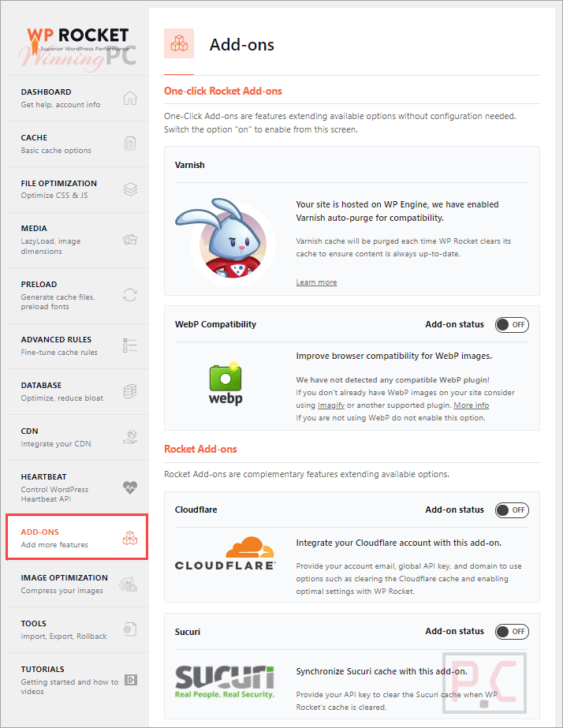Go to CDN integration section

coord(78,438)
